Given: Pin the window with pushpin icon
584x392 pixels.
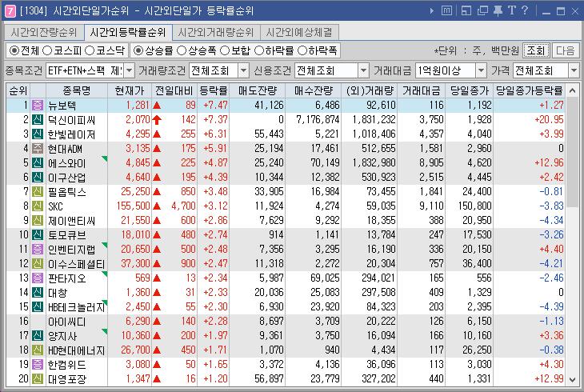Looking at the screenshot, I should pos(498,10).
